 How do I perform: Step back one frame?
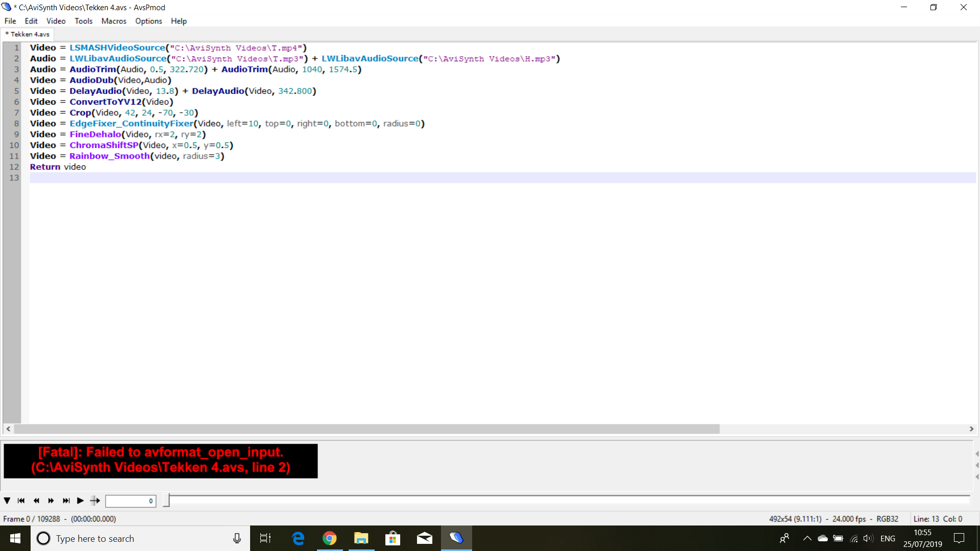[x=36, y=500]
